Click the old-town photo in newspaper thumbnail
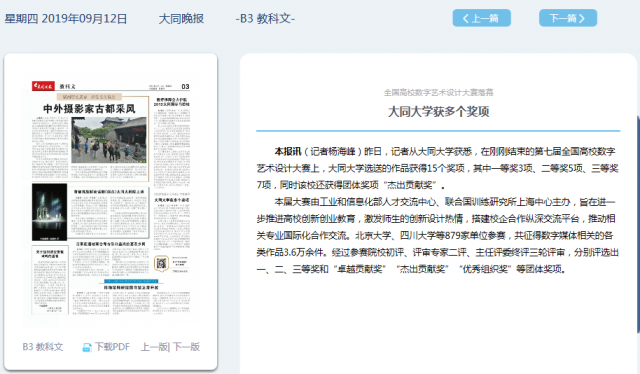The image size is (640, 374). pos(109,140)
